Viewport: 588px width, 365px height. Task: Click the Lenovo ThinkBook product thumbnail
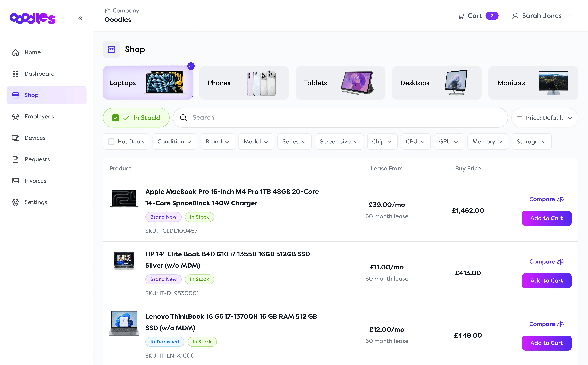click(x=124, y=323)
